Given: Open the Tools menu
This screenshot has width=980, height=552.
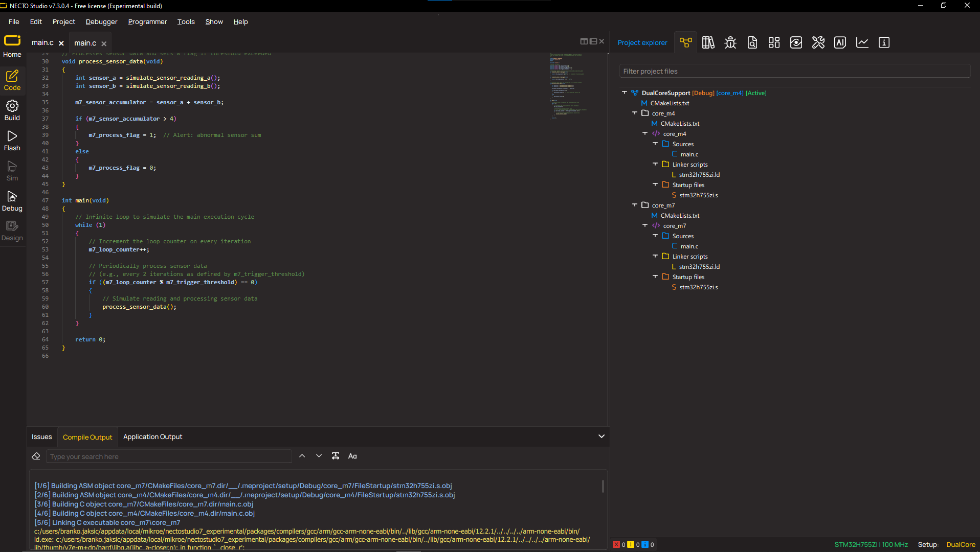Looking at the screenshot, I should tap(186, 21).
